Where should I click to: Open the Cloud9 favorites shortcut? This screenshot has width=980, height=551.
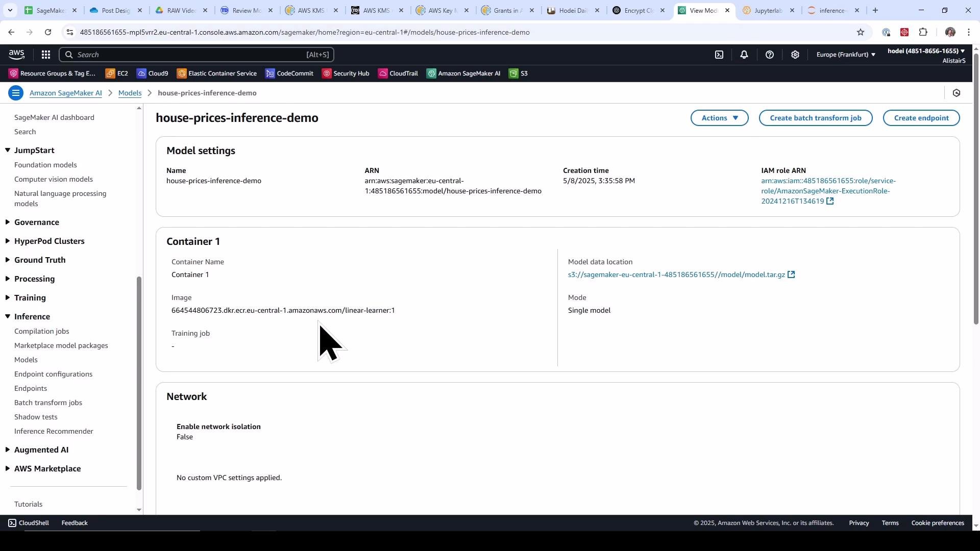153,73
